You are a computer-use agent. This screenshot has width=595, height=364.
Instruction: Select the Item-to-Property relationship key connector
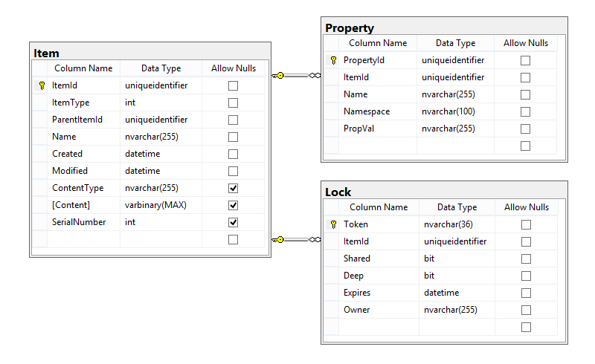click(278, 75)
